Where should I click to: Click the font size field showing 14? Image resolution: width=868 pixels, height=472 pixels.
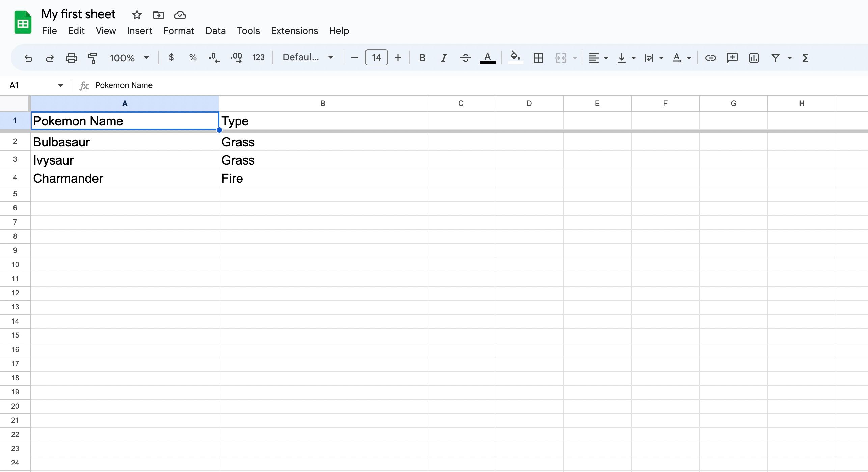pyautogui.click(x=376, y=58)
